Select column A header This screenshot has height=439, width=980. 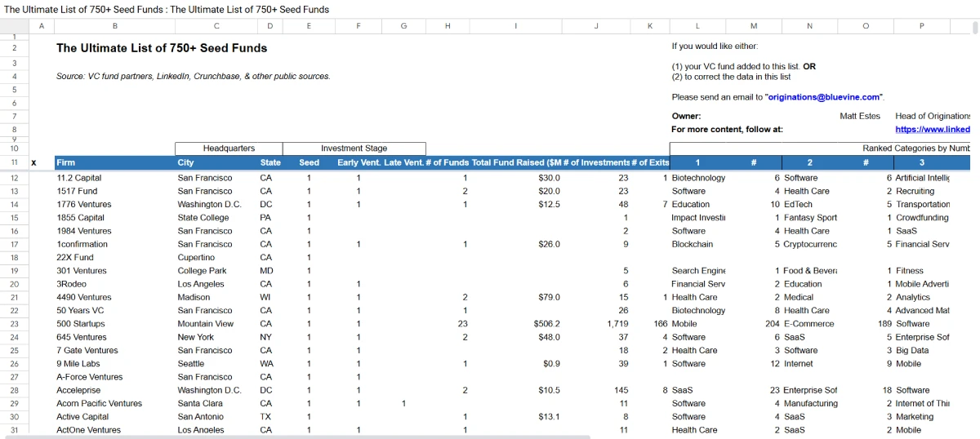coord(41,26)
